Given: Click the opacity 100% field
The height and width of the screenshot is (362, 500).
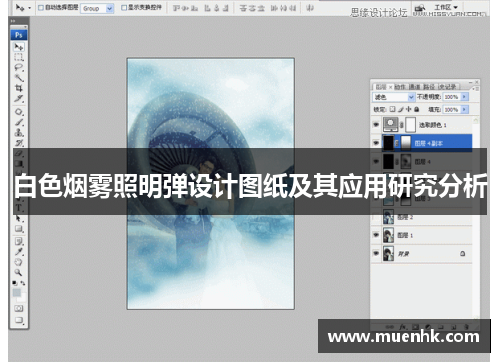Looking at the screenshot, I should [451, 97].
